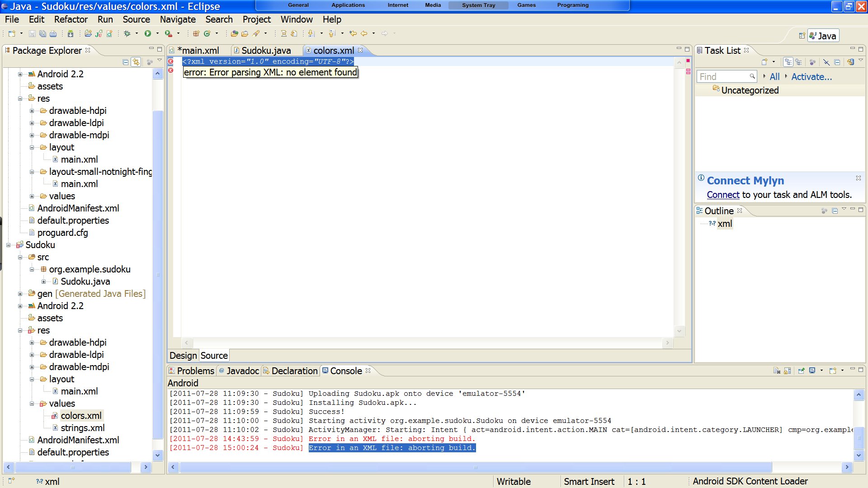
Task: Open the Android SDK manager icon
Action: [71, 33]
